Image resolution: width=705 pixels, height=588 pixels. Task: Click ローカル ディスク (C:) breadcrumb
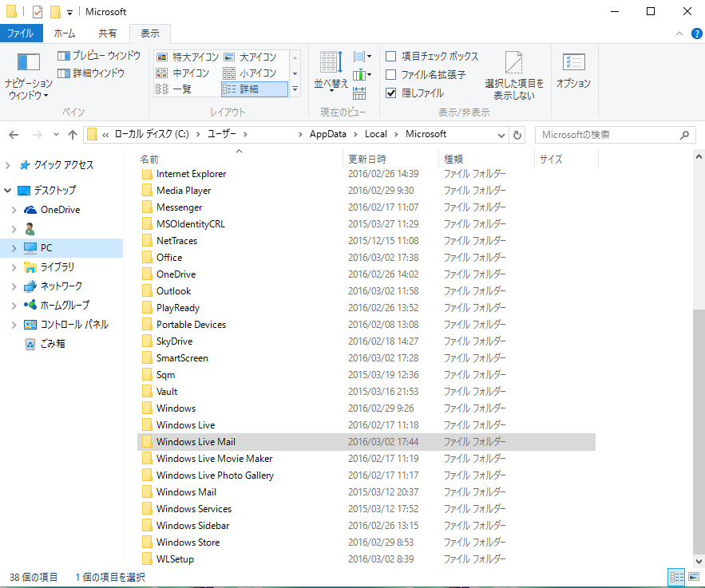point(152,134)
